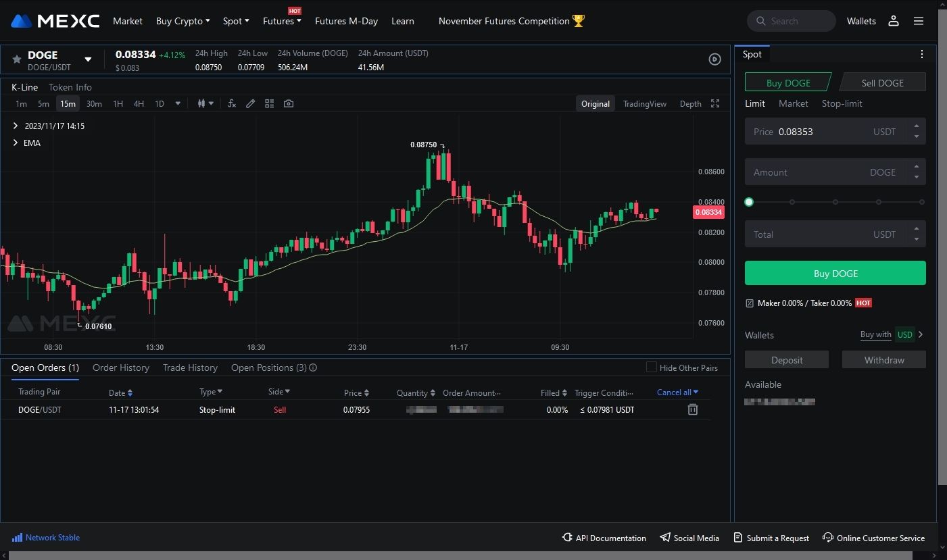
Task: Select the 1D timeframe
Action: 160,103
